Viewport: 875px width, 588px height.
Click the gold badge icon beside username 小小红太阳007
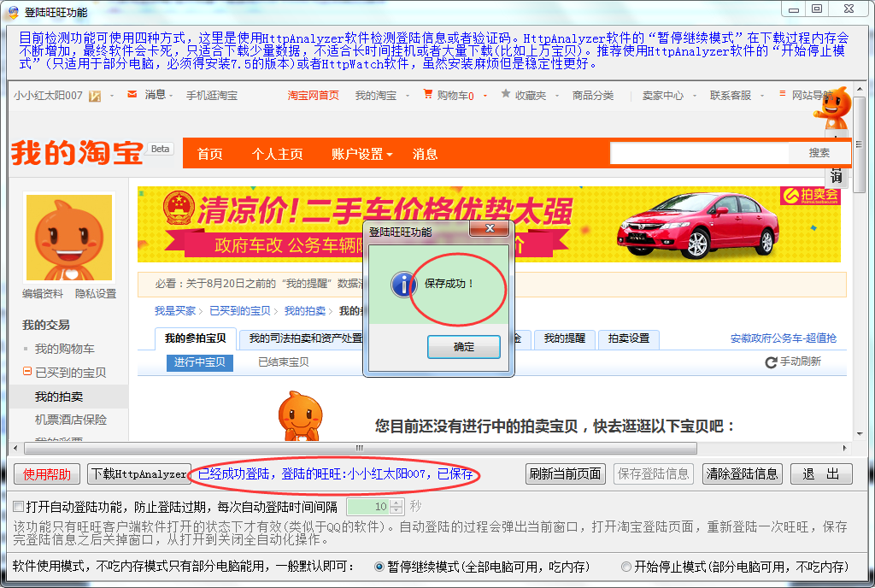(95, 96)
